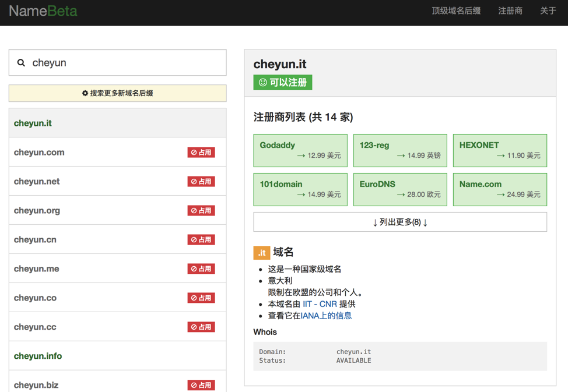
Task: Open IANA上的信息 link
Action: pyautogui.click(x=326, y=316)
